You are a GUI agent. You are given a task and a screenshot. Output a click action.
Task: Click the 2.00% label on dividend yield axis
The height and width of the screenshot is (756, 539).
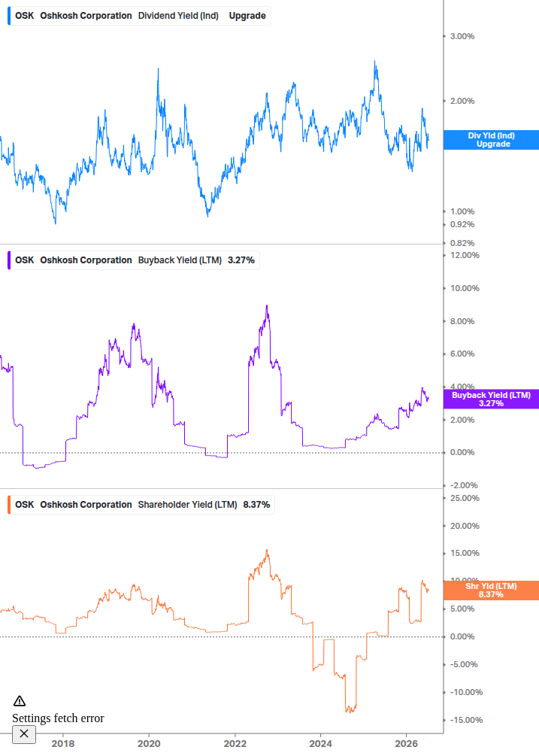462,101
